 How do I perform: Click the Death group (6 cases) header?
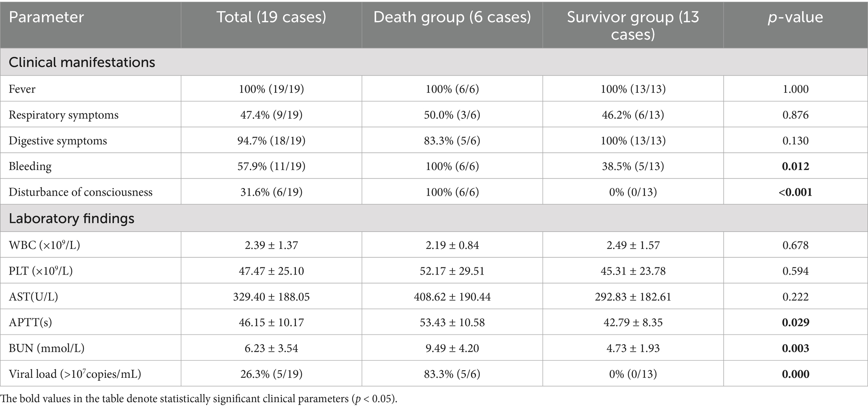452,17
